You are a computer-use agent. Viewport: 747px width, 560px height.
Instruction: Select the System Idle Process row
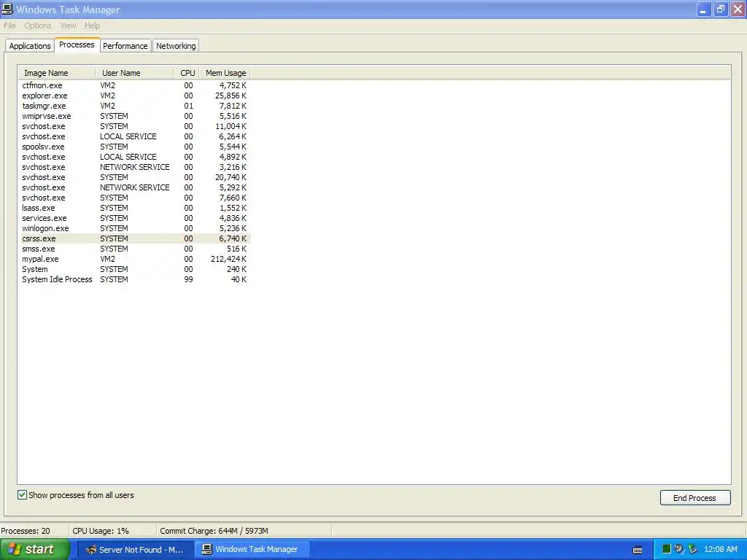click(134, 279)
